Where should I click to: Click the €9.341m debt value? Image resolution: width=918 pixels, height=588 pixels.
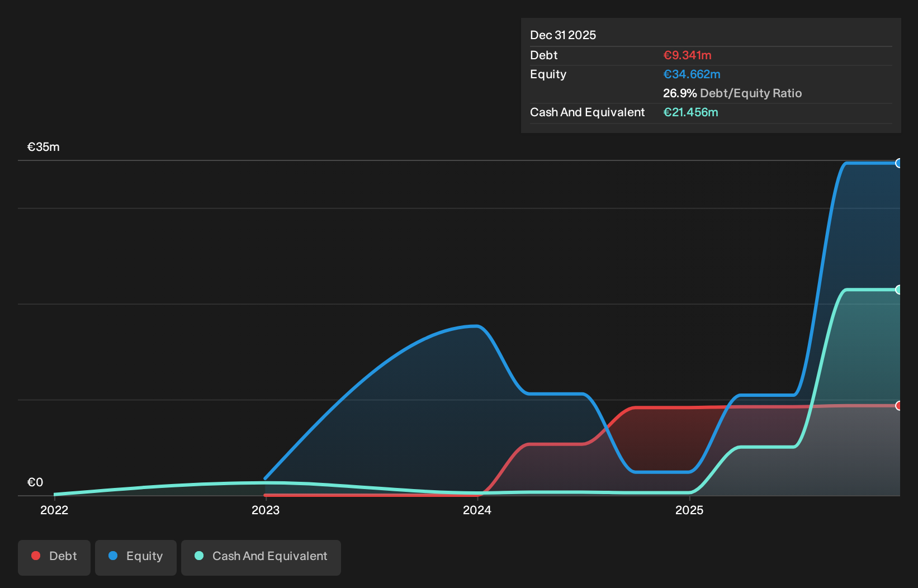687,55
